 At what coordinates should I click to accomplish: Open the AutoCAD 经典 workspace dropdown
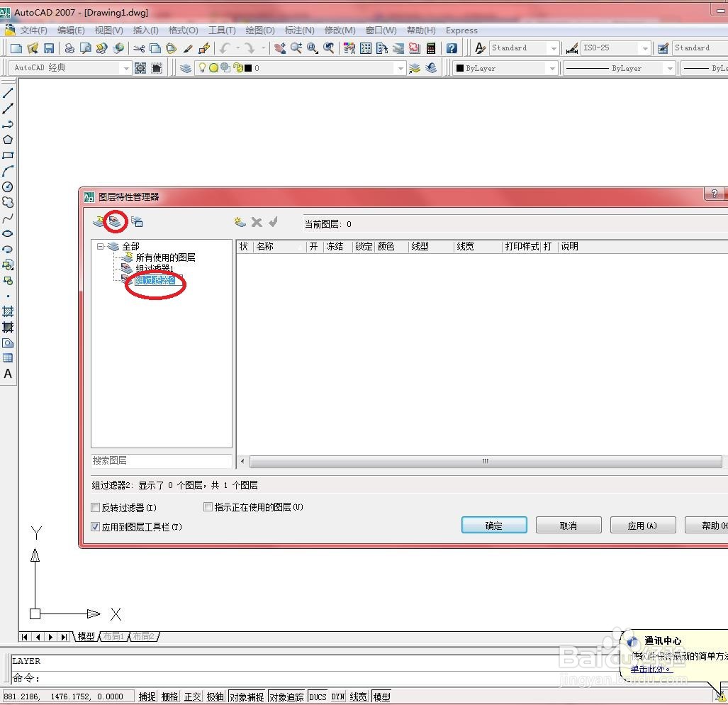125,68
